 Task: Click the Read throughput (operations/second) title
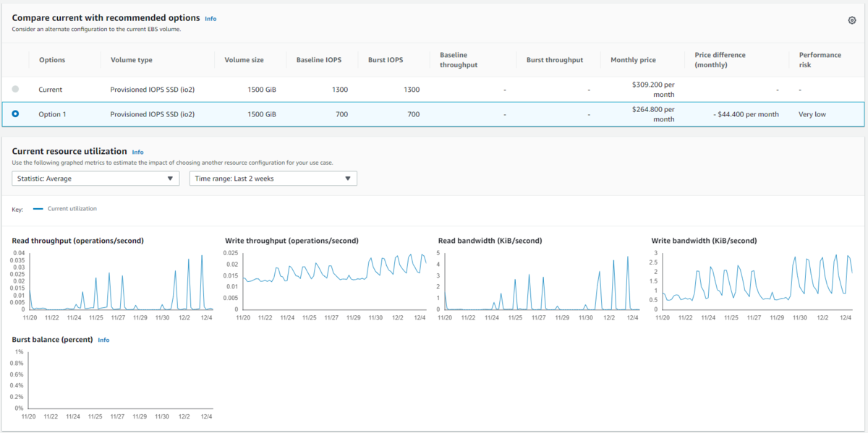[78, 241]
